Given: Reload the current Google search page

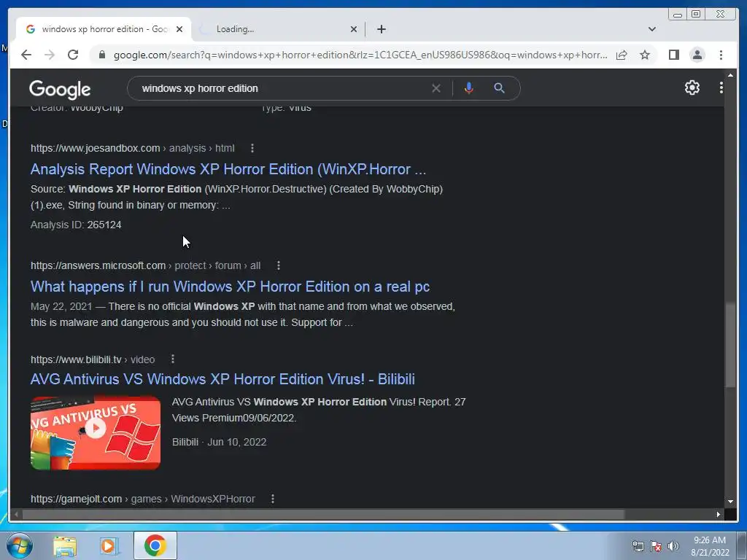Looking at the screenshot, I should tap(73, 55).
